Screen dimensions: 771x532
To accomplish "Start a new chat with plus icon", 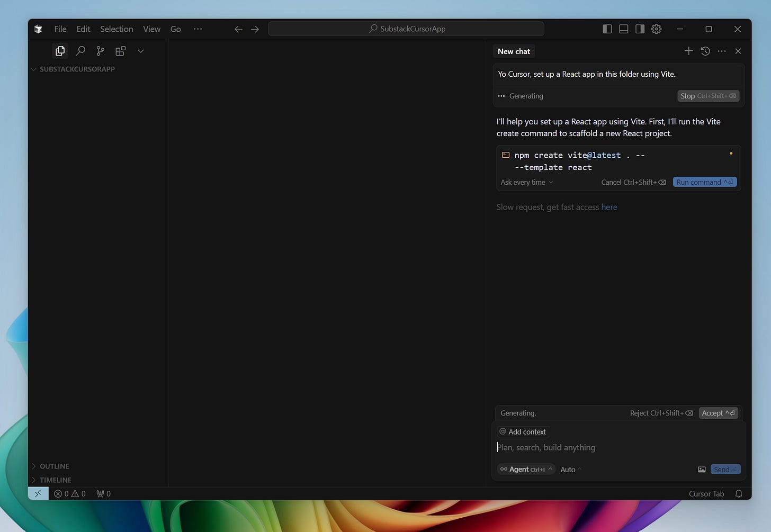I will click(688, 51).
